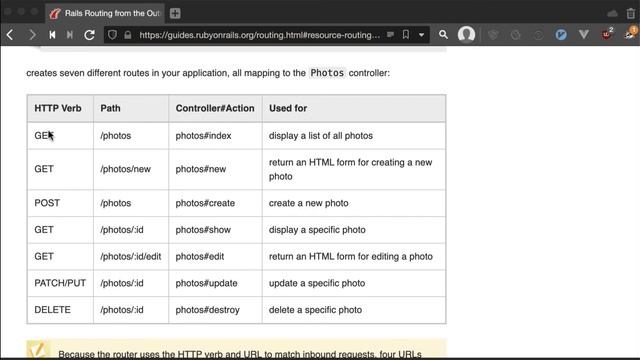640x360 pixels.
Task: Click the Path column header
Action: 131,108
